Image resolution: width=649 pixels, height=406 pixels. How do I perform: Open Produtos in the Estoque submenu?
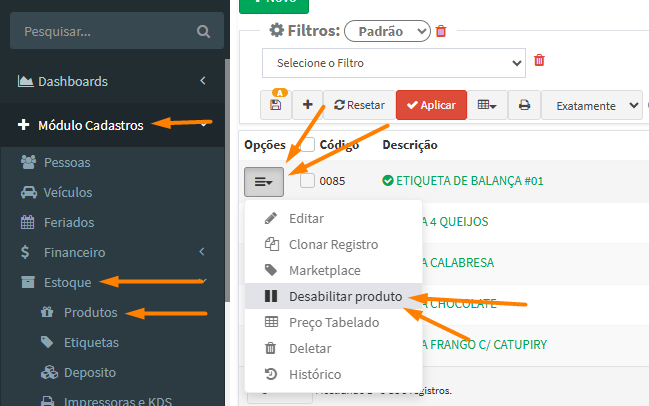[90, 313]
